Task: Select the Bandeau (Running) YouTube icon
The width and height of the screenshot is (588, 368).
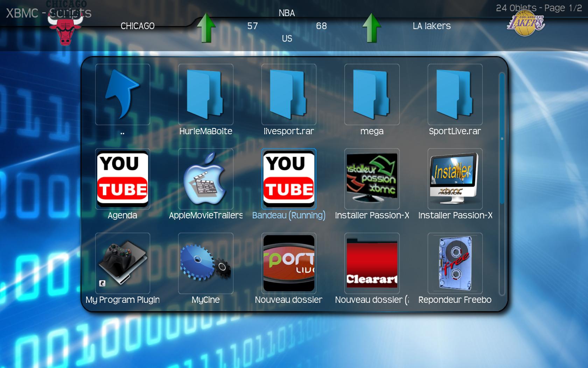Action: [289, 179]
